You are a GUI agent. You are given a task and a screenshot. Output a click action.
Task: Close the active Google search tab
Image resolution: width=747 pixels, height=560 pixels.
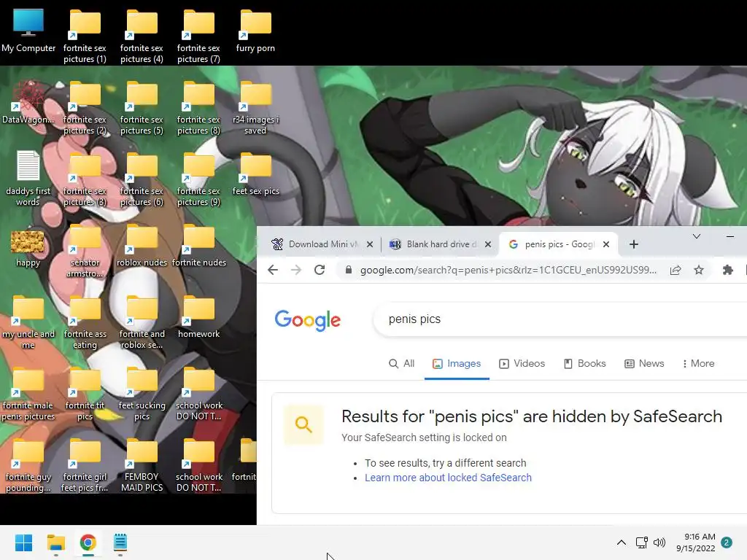606,244
